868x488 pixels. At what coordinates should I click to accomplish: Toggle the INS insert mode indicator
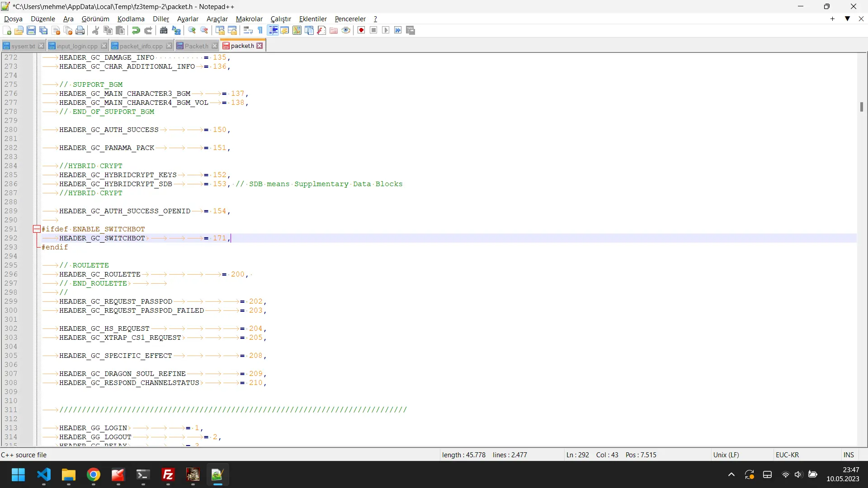pos(849,455)
